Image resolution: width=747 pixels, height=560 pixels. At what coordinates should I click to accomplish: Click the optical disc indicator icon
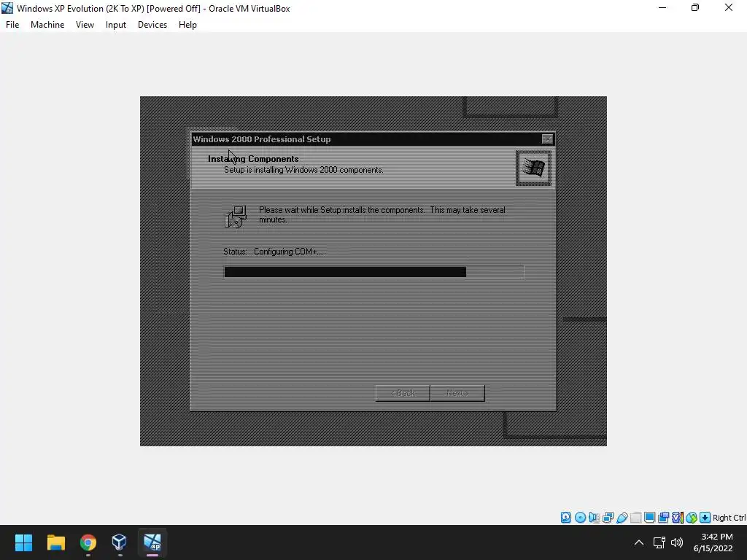tap(580, 518)
